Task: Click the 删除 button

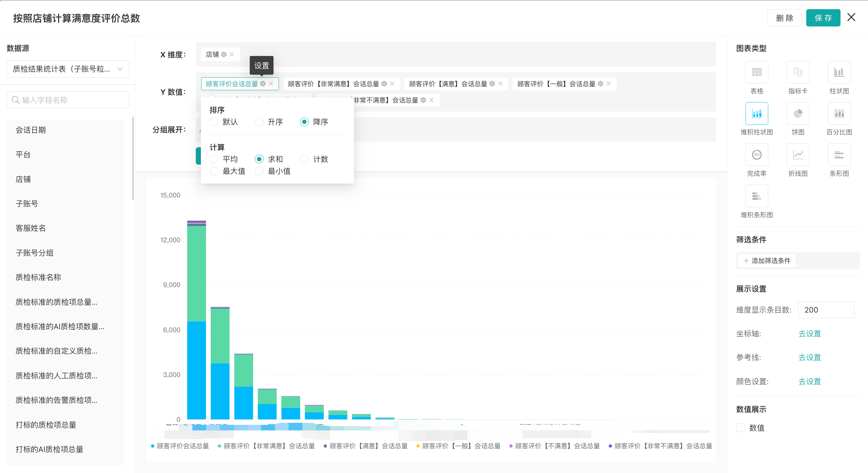Action: 784,18
